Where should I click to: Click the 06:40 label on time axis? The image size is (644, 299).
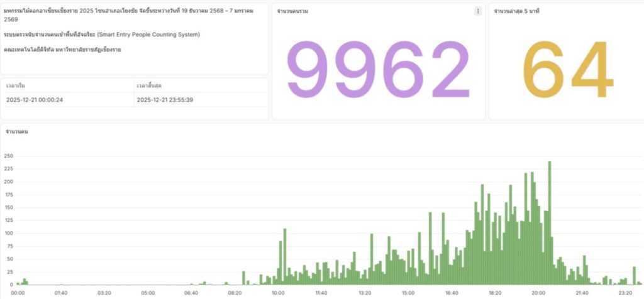click(x=191, y=293)
